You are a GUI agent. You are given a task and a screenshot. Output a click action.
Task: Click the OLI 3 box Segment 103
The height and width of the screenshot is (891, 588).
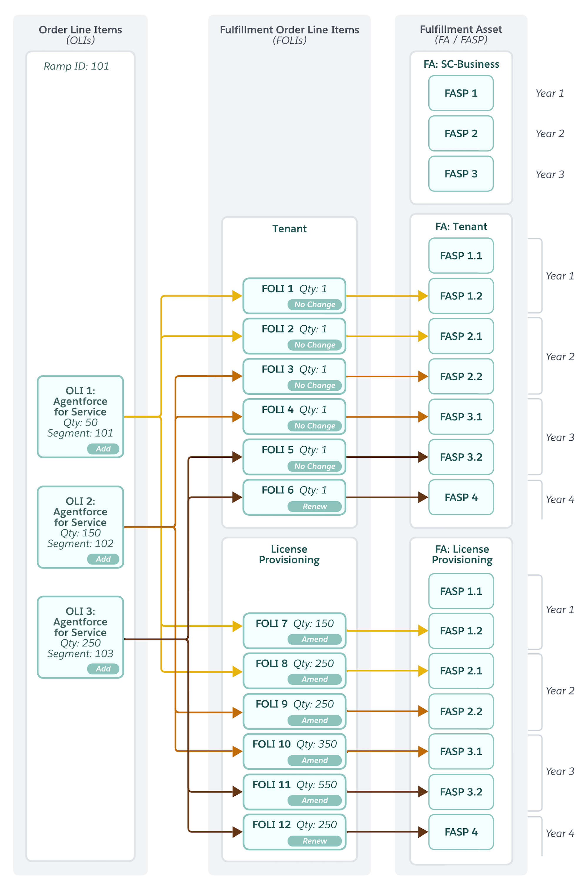click(80, 637)
